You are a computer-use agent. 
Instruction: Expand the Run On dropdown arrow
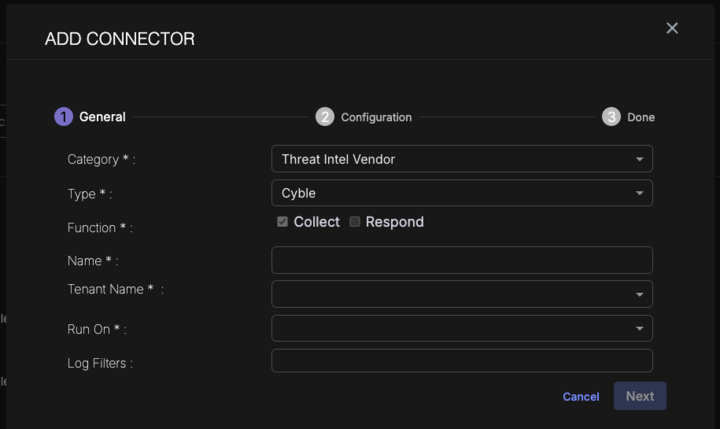click(x=639, y=328)
